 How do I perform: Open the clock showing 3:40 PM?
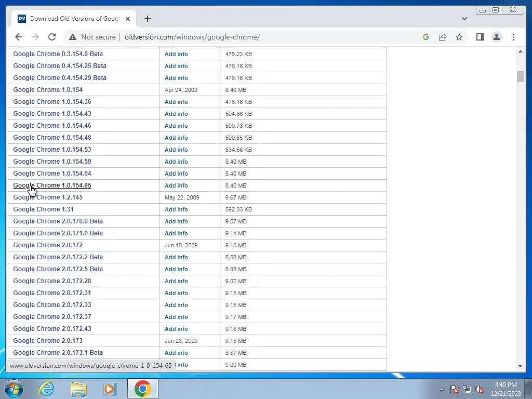point(506,389)
